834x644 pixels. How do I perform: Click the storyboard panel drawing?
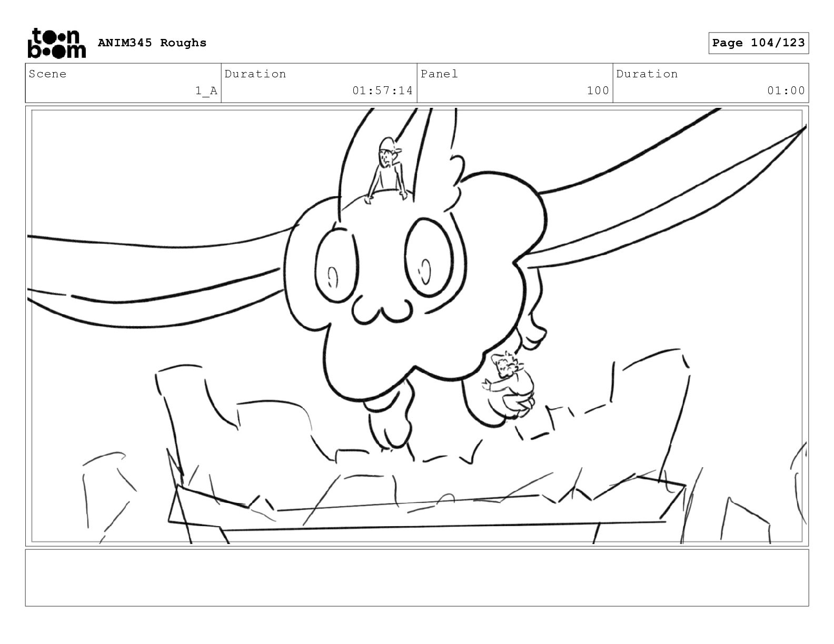click(x=417, y=326)
